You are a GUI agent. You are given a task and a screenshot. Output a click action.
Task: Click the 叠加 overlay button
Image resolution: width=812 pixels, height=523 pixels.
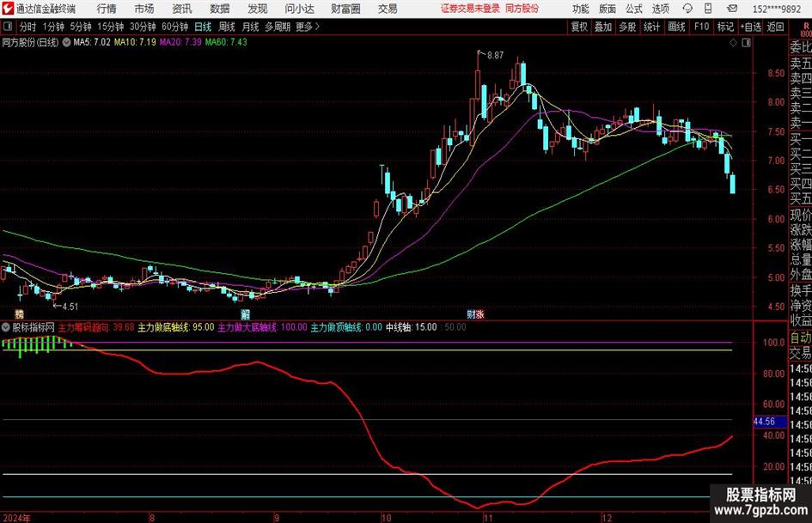[603, 27]
